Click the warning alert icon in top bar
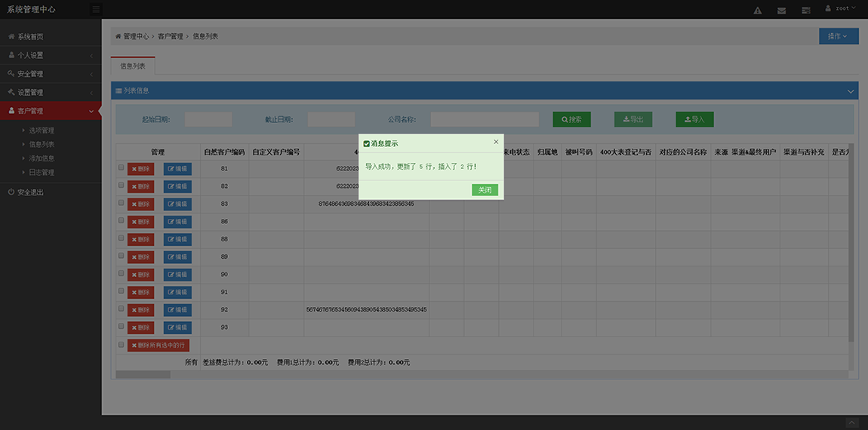The image size is (868, 430). click(758, 11)
